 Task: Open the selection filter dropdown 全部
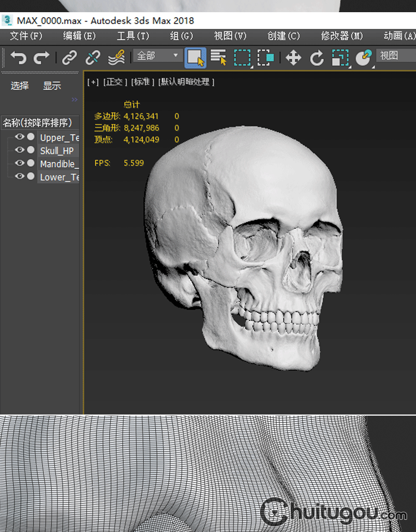pos(158,56)
